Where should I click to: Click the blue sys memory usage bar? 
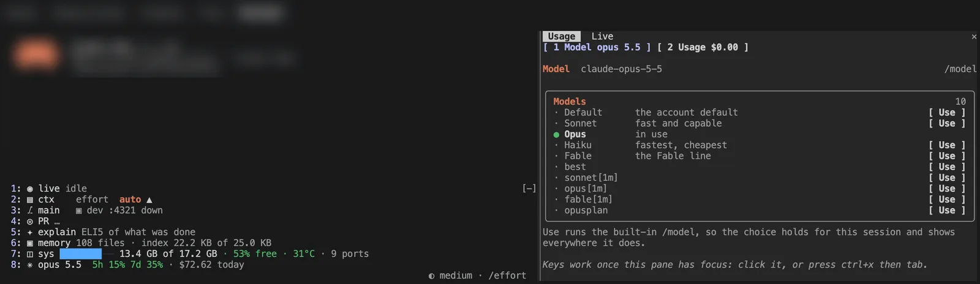[x=80, y=254]
